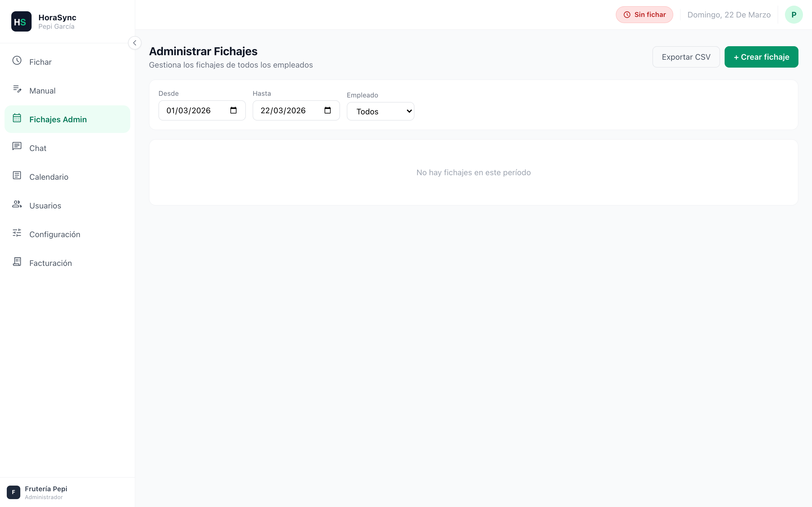Open the Empleado Todos dropdown
Screen dimensions: 812x507
(x=380, y=111)
